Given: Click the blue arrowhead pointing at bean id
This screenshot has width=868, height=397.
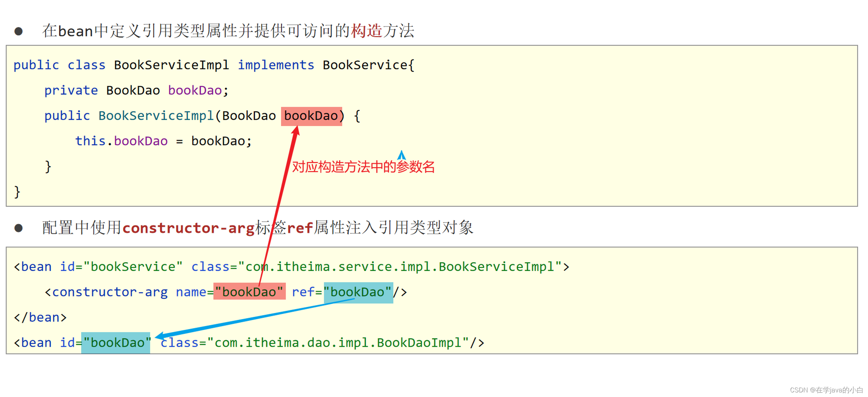Looking at the screenshot, I should click(160, 336).
